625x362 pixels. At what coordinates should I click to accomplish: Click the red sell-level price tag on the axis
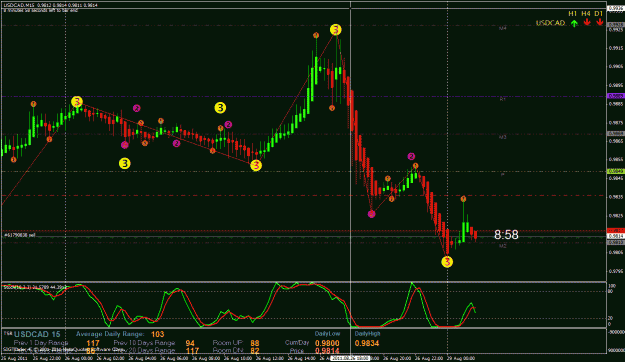pyautogui.click(x=616, y=230)
